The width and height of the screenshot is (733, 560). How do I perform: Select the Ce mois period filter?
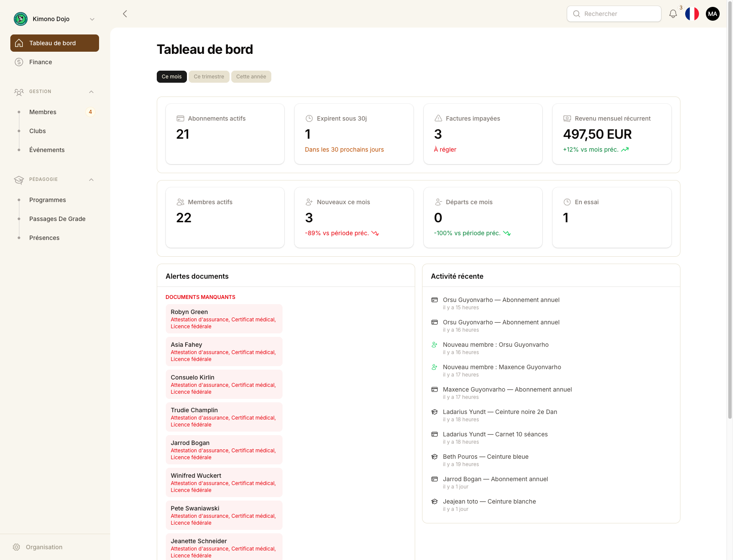tap(171, 77)
